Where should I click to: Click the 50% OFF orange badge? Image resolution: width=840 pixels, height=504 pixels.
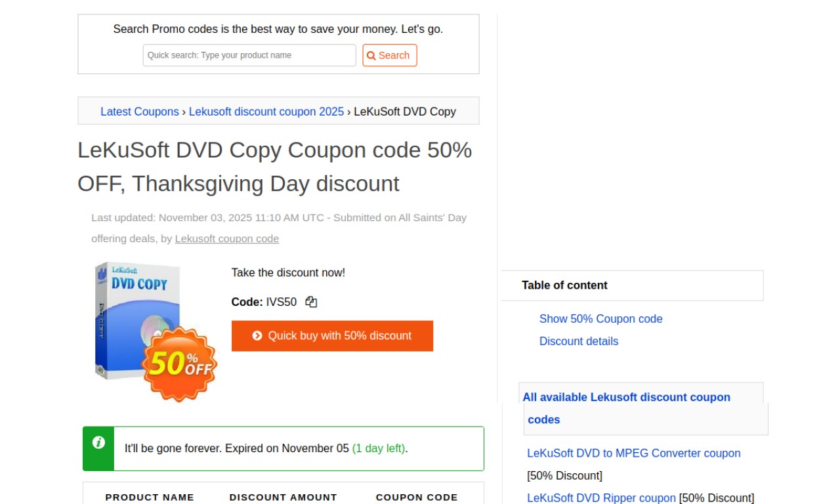pyautogui.click(x=179, y=364)
